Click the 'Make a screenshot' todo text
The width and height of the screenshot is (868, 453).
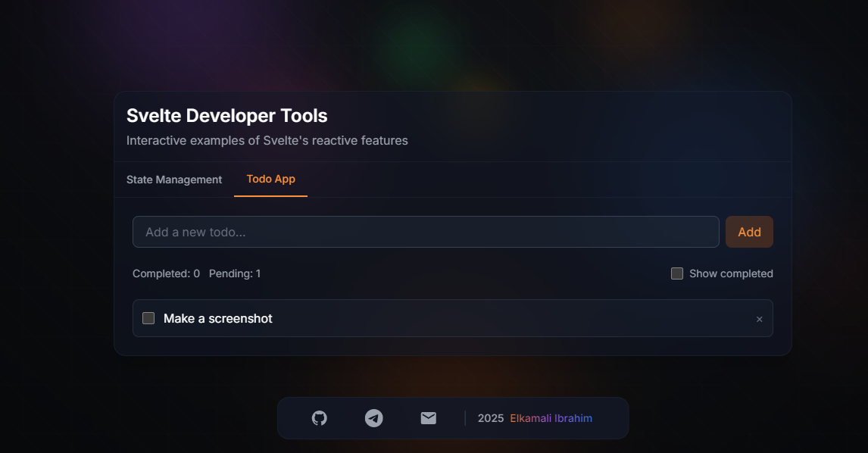click(218, 318)
